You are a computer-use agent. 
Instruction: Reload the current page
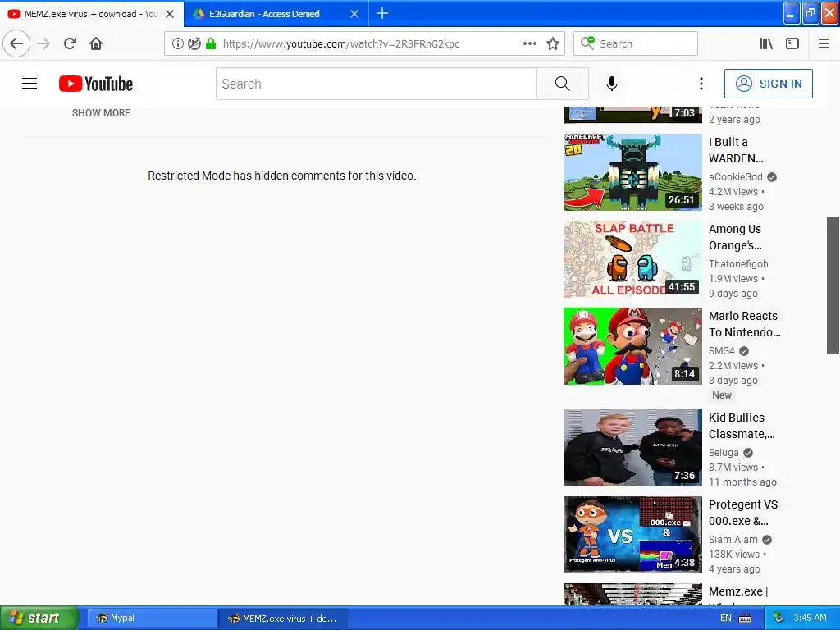(70, 43)
